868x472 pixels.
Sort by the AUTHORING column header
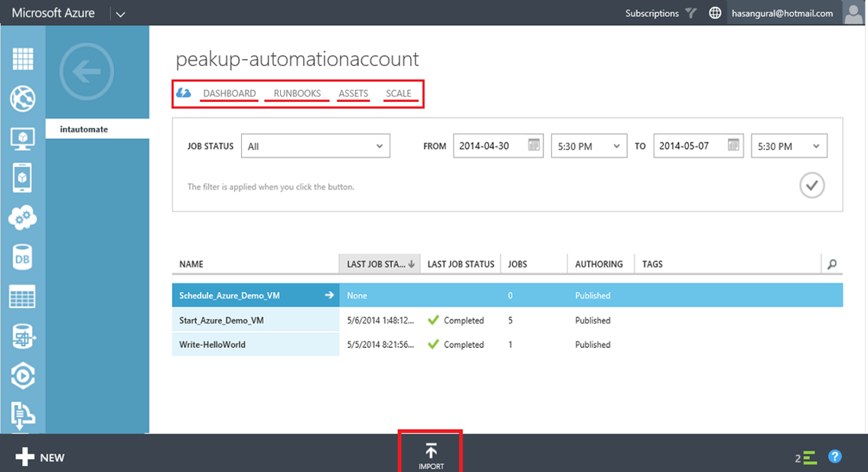[x=601, y=264]
